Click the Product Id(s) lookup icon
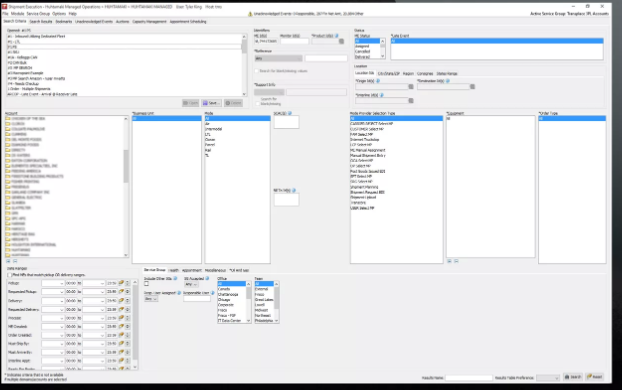Image resolution: width=622 pixels, height=390 pixels. (341, 41)
